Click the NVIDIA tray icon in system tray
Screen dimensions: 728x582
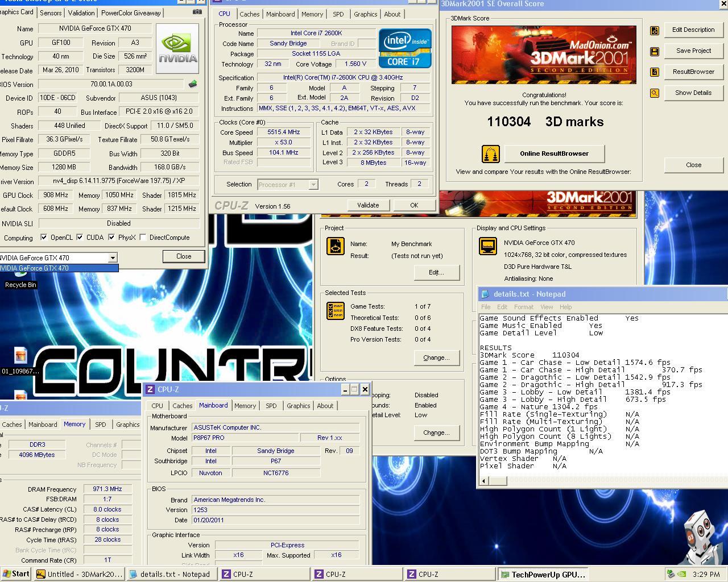click(681, 574)
